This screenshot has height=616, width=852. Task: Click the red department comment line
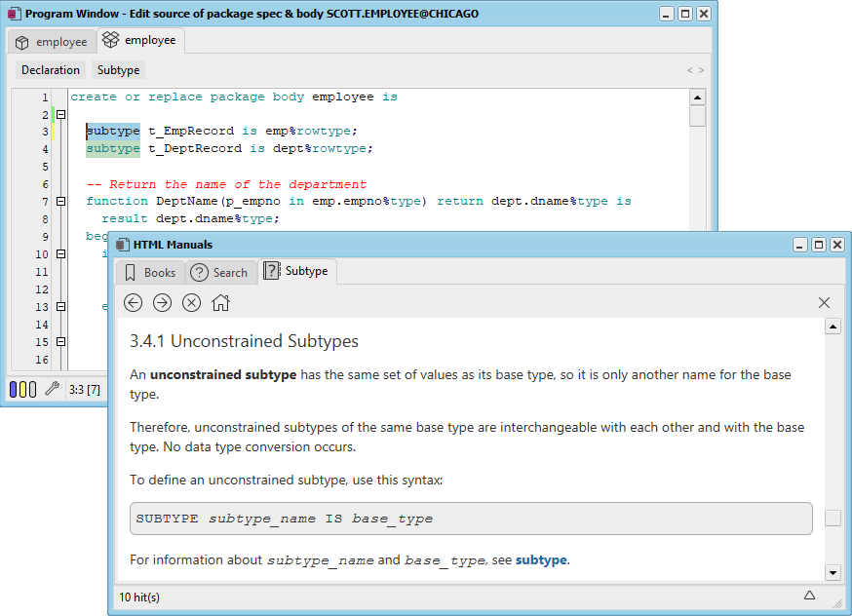226,184
